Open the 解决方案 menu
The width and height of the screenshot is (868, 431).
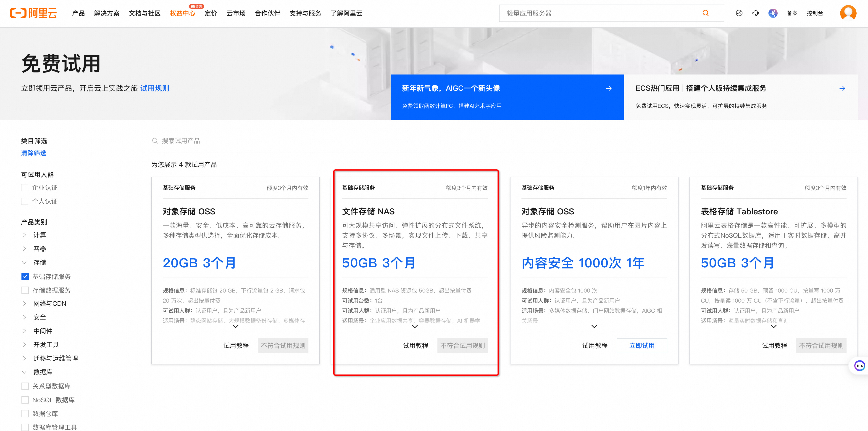(x=107, y=13)
